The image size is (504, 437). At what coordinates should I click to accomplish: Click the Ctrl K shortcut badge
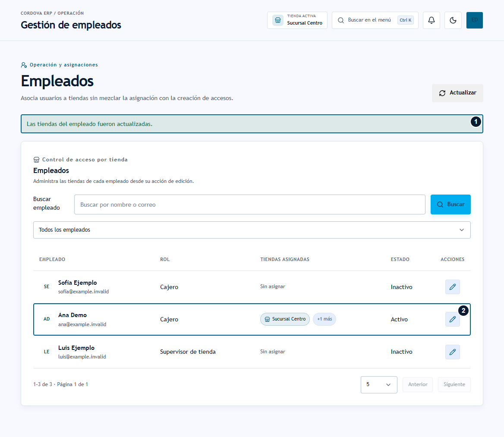click(x=405, y=20)
